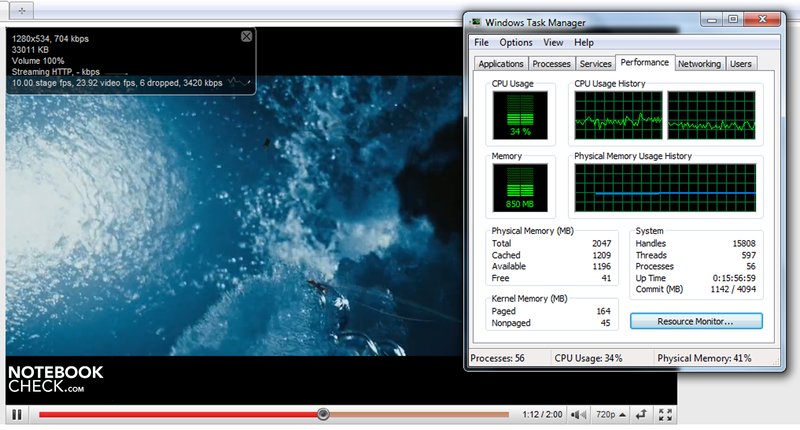Image resolution: width=800 pixels, height=430 pixels.
Task: Open the View menu in Task Manager
Action: click(553, 42)
